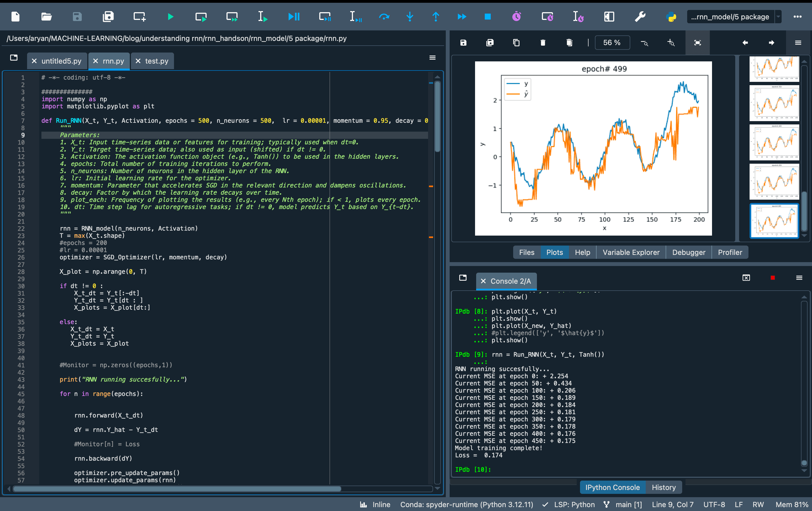This screenshot has width=812, height=511.
Task: Remove all plots with the trash icon
Action: 569,43
